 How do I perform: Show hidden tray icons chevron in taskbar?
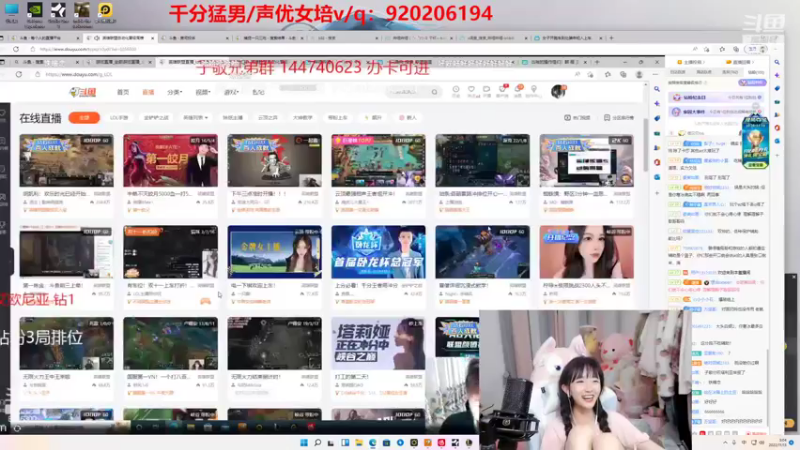click(725, 443)
